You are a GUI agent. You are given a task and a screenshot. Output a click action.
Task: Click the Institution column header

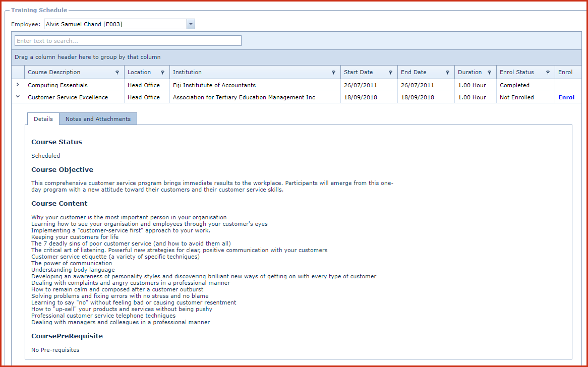[x=187, y=72]
